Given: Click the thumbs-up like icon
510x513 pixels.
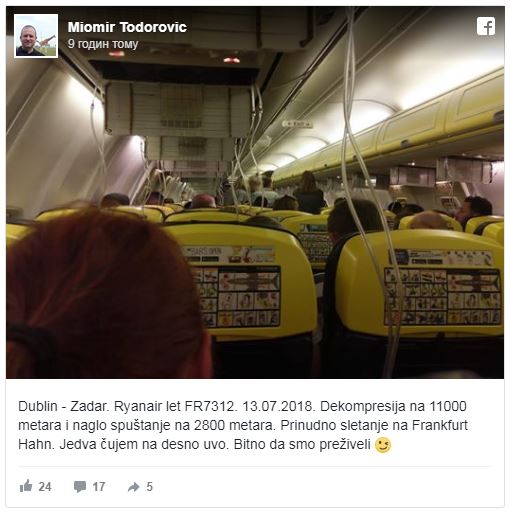Looking at the screenshot, I should pos(26,486).
